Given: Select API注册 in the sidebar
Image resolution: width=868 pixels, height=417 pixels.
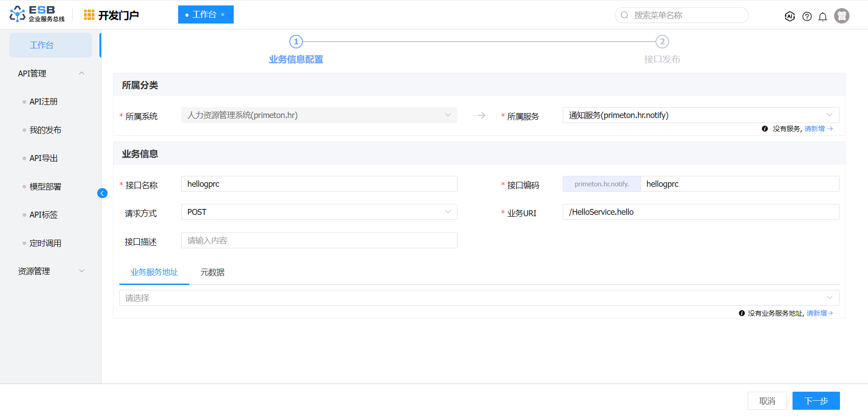Looking at the screenshot, I should tap(43, 102).
